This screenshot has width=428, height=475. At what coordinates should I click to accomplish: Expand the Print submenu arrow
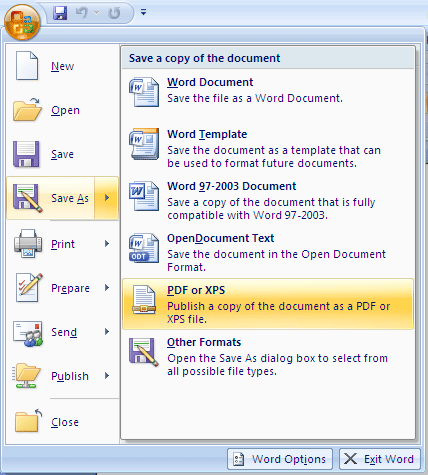pyautogui.click(x=107, y=244)
